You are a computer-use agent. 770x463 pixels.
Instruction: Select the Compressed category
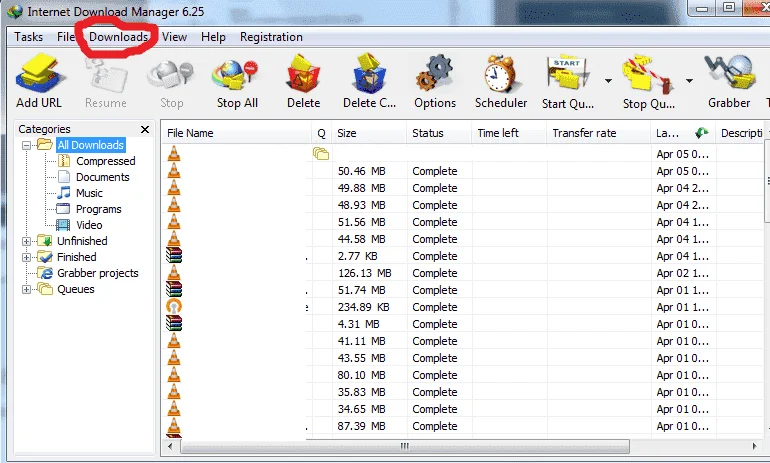[x=105, y=161]
